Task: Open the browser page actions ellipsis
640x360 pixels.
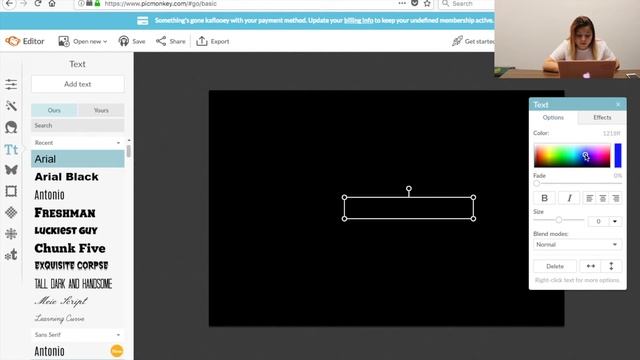Action: click(402, 3)
